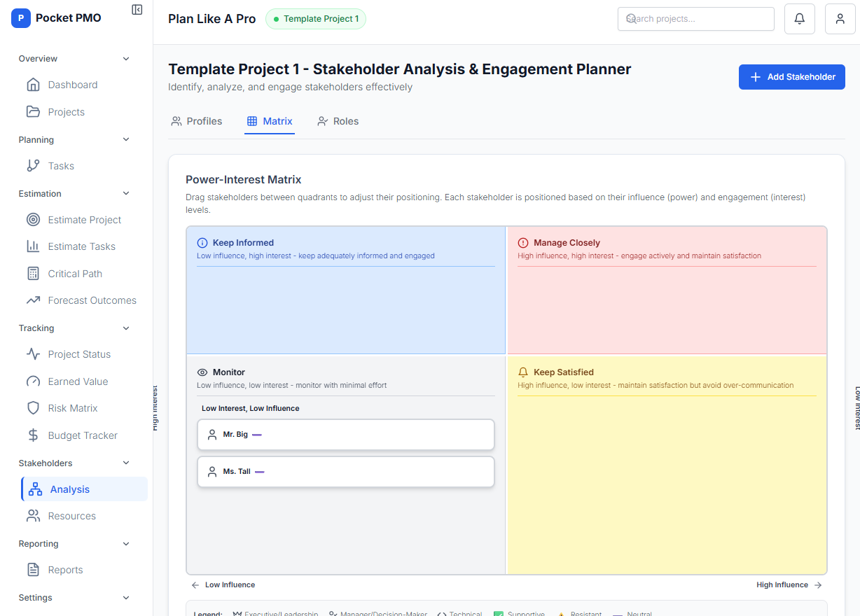This screenshot has height=616, width=860.
Task: Click the search projects input field
Action: coord(695,18)
